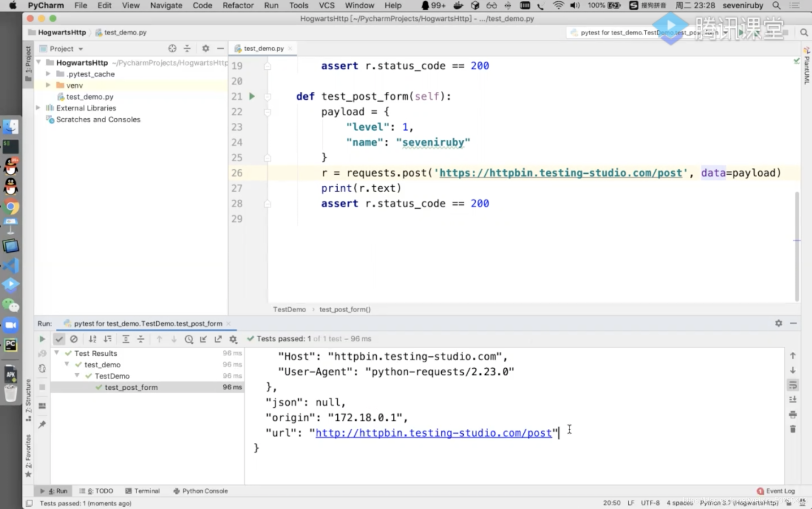Open the Project view dropdown
Screen dimensions: 812x509
[61, 49]
